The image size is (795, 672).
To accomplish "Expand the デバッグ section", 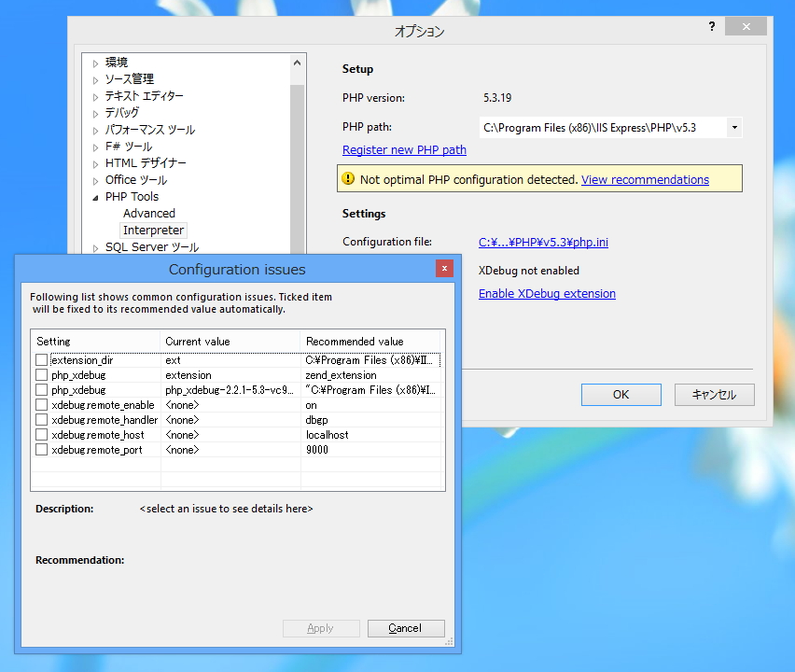I will (x=97, y=112).
